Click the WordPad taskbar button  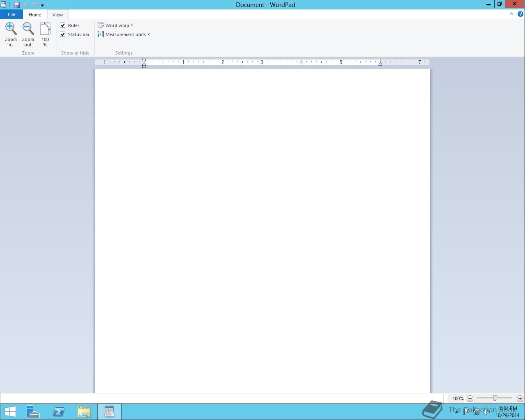(x=109, y=411)
